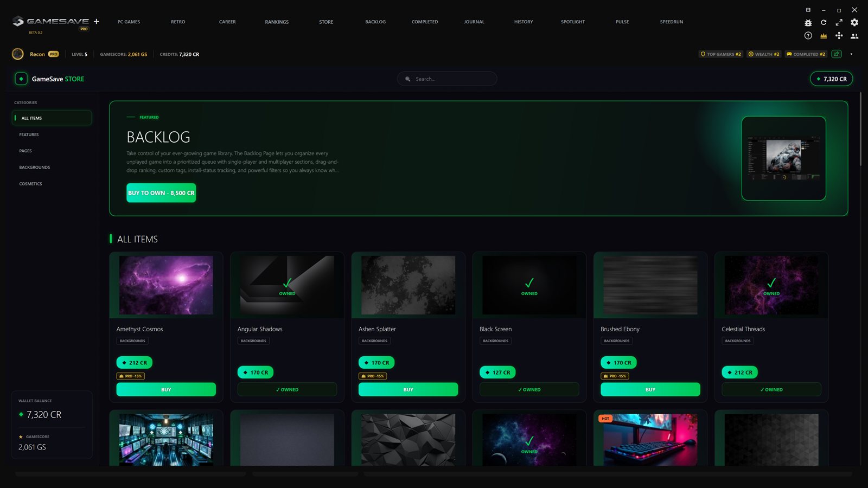Open the Black Screen thumbnail
This screenshot has width=868, height=488.
click(x=529, y=285)
